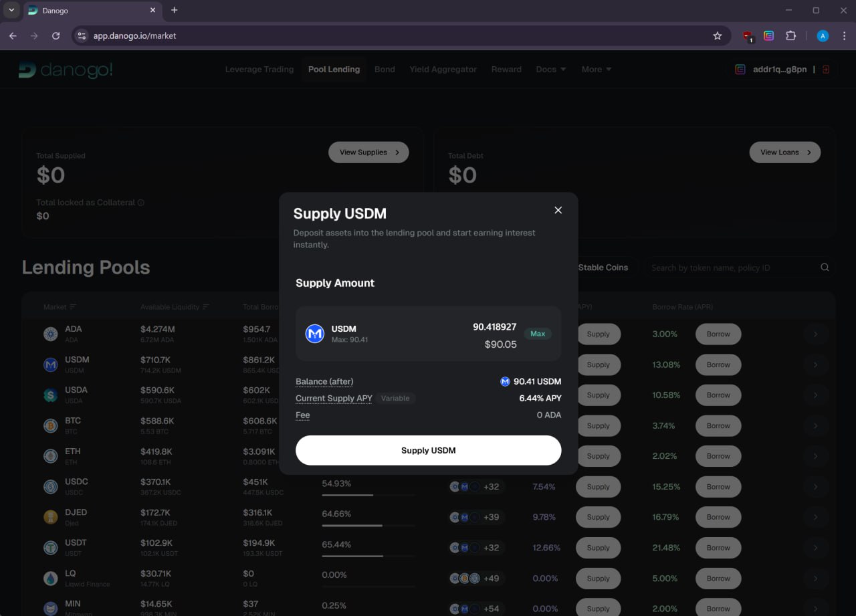
Task: Click the Fee label in dialog
Action: pyautogui.click(x=303, y=415)
